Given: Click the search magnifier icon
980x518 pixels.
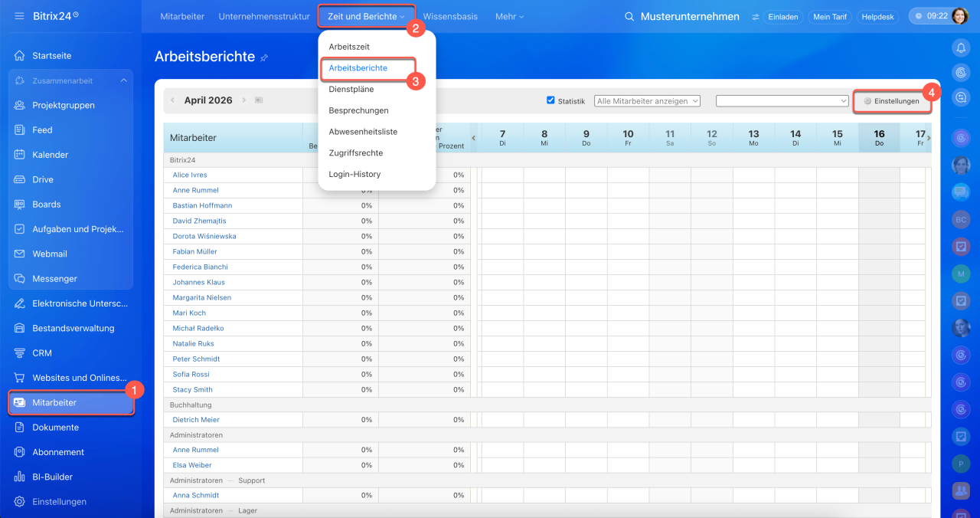Looking at the screenshot, I should (x=629, y=17).
